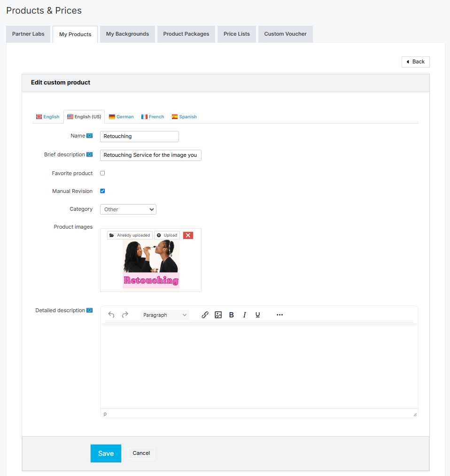Select the English (US) language tab
The height and width of the screenshot is (476, 450).
[x=84, y=117]
